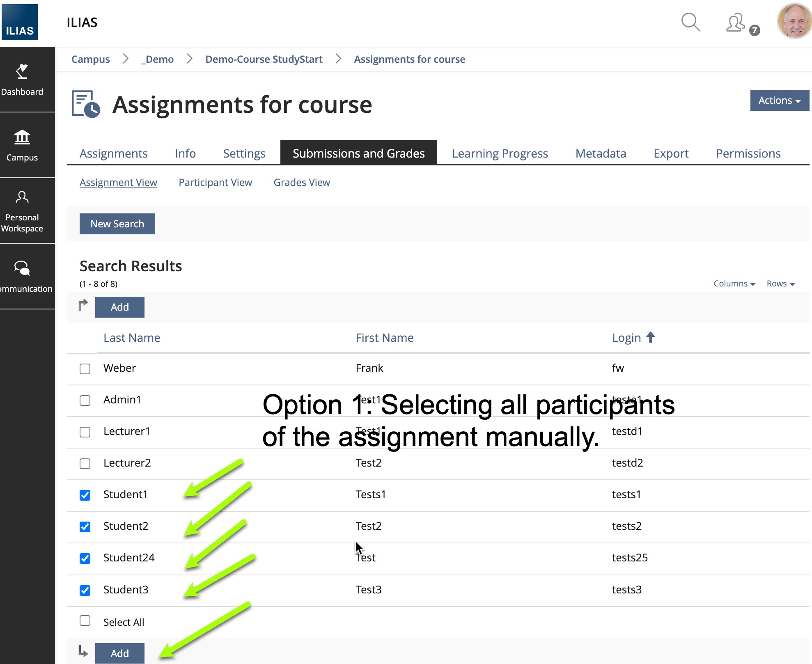The image size is (812, 664).
Task: Expand the Actions dropdown
Action: coord(779,101)
